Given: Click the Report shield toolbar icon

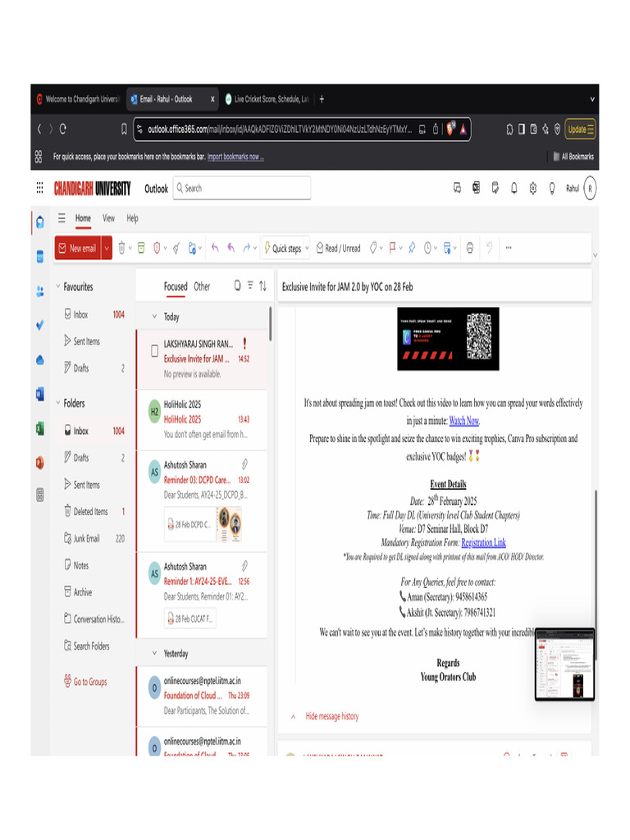Looking at the screenshot, I should (157, 248).
